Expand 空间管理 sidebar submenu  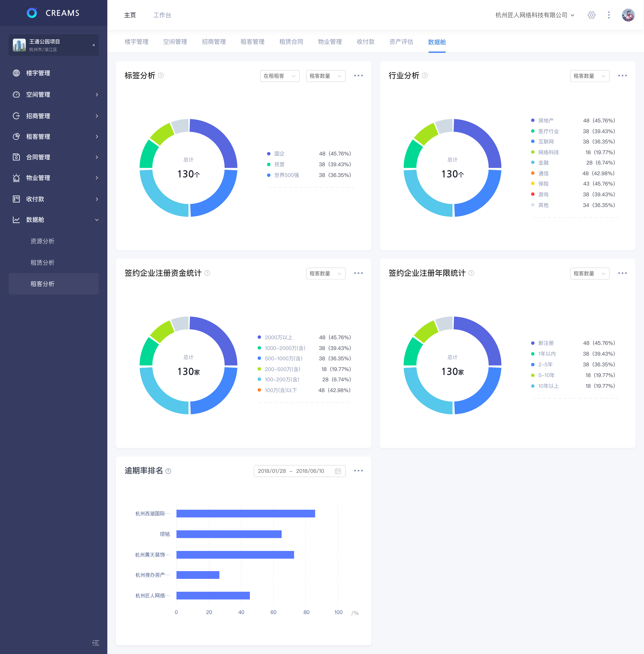(97, 95)
